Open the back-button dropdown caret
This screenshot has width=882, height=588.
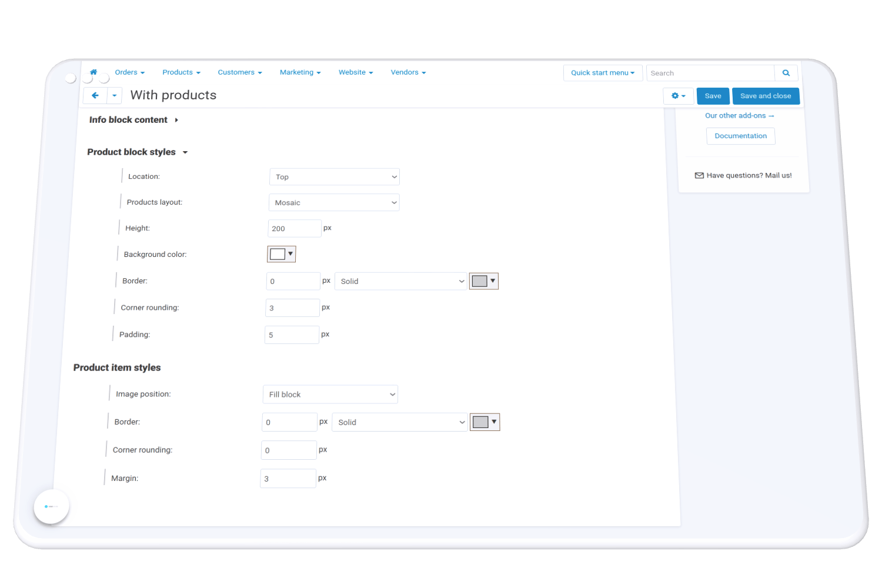[115, 95]
